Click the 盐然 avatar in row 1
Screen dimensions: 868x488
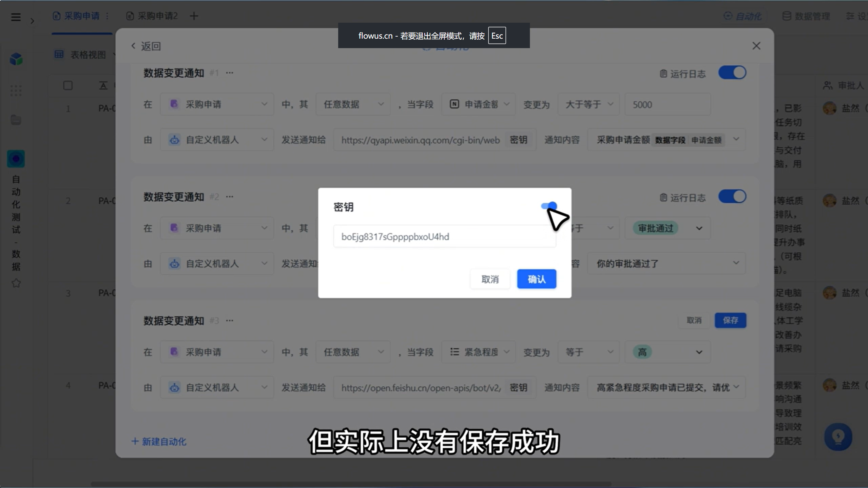(x=830, y=108)
